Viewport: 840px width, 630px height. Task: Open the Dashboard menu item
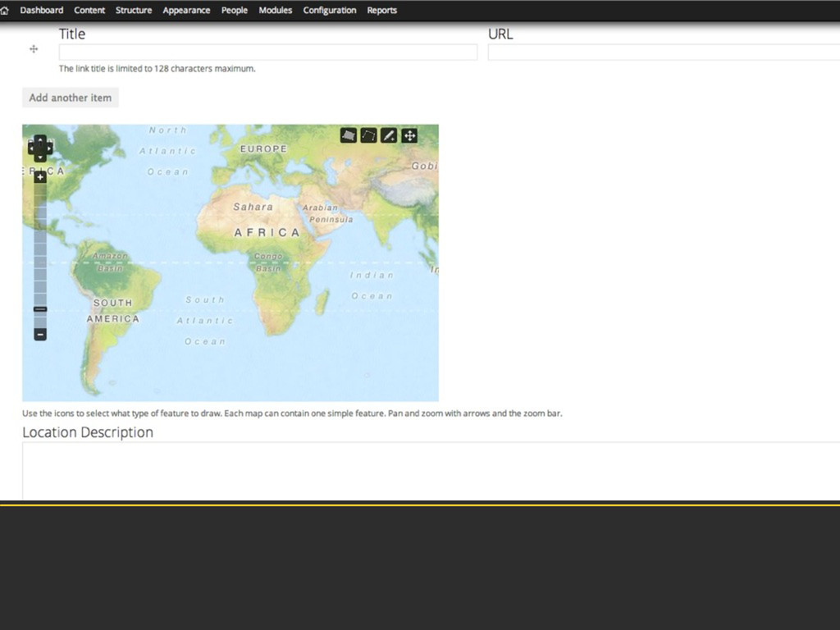41,11
